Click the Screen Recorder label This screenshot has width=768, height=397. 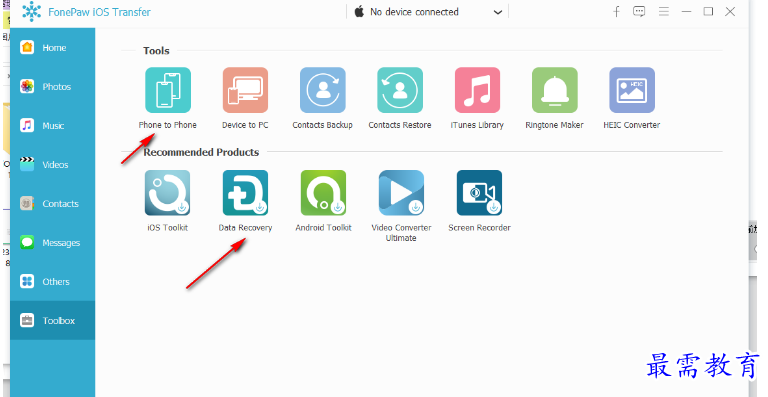tap(479, 228)
